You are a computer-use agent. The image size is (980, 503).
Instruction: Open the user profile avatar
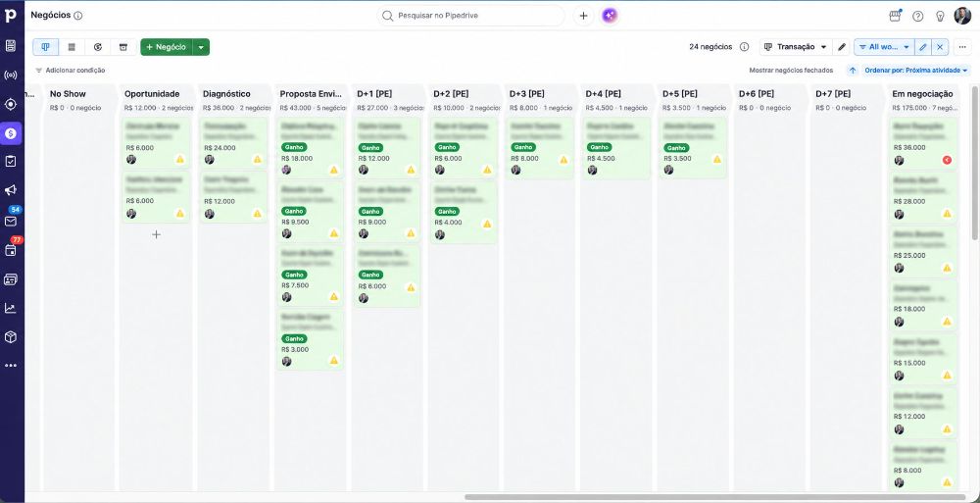(962, 16)
